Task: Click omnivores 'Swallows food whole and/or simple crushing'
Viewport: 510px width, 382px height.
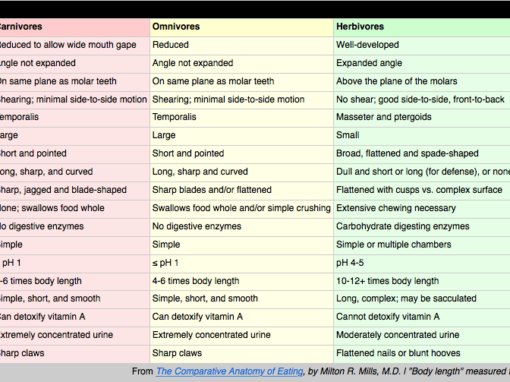Action: click(242, 209)
